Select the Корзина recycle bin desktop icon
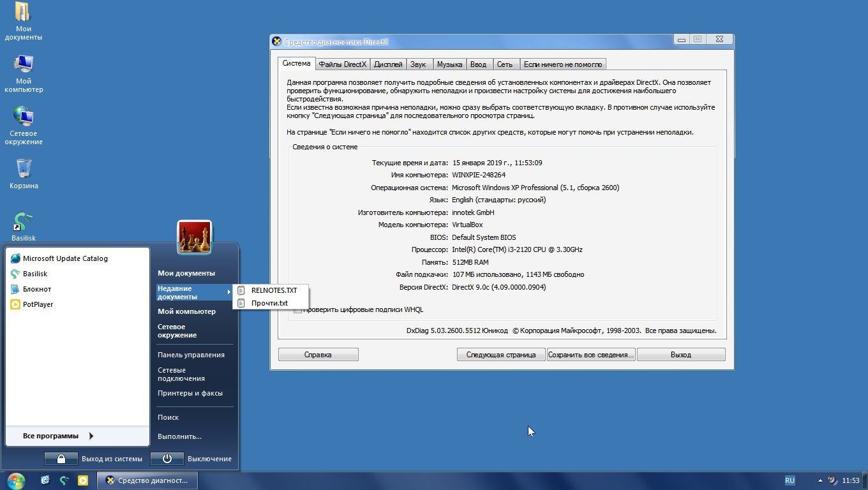Viewport: 868px width, 490px height. point(24,174)
